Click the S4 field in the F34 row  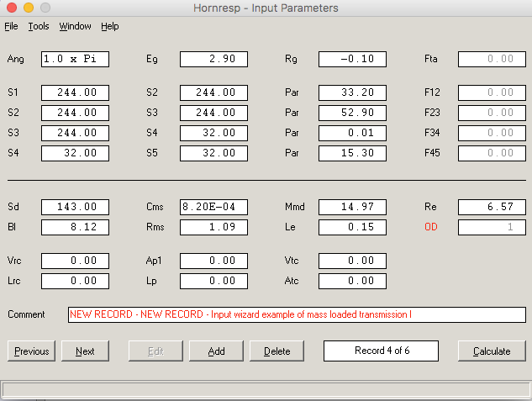coord(213,133)
